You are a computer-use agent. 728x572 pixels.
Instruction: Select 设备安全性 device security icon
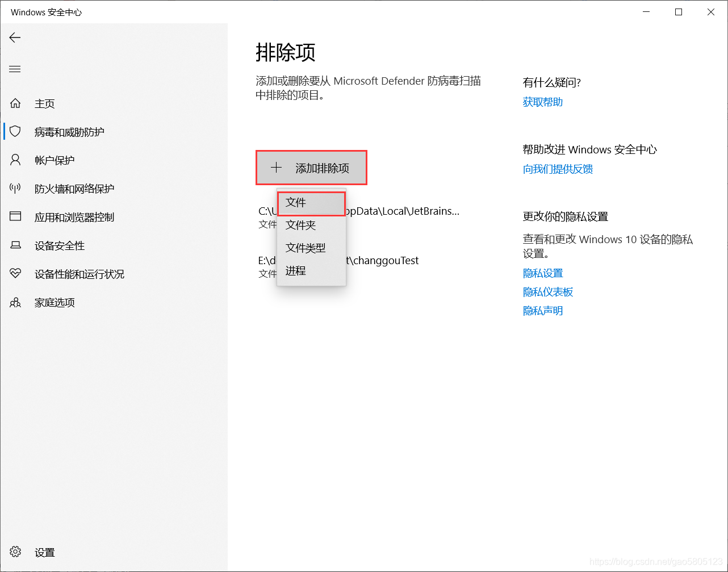coord(15,245)
